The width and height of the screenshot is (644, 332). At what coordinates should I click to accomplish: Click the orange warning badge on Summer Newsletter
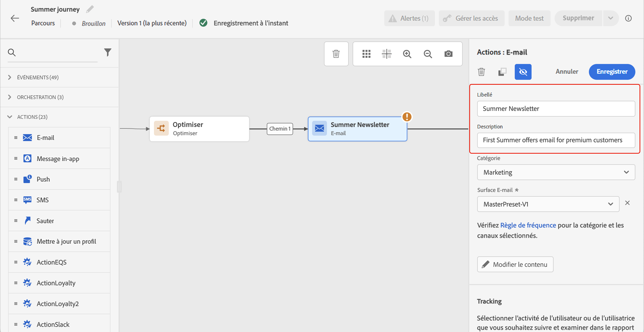tap(407, 117)
